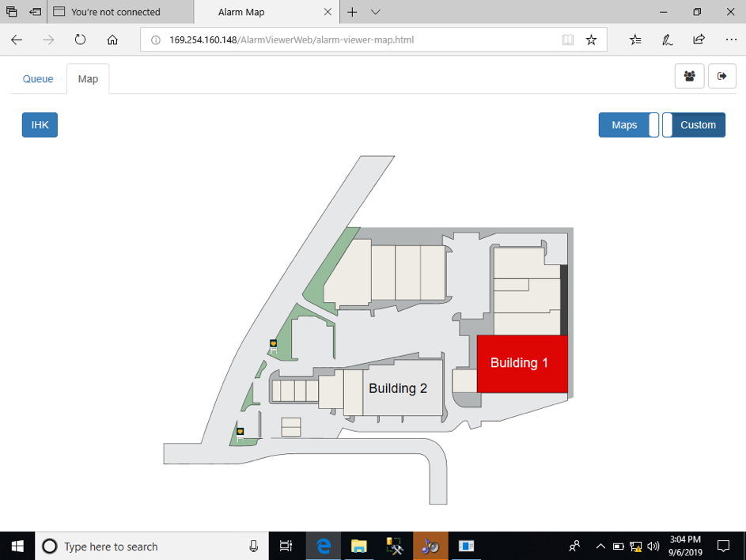Show hidden tray icons chevron
The width and height of the screenshot is (746, 560).
tap(600, 547)
